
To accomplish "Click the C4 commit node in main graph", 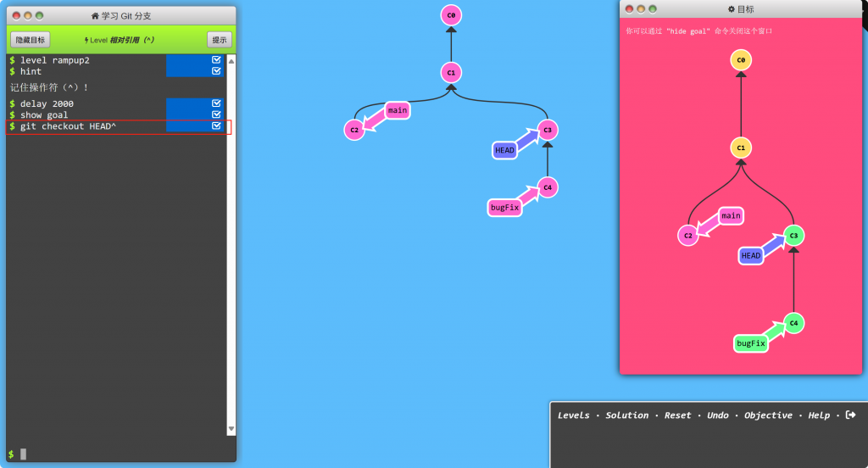I will pos(548,187).
